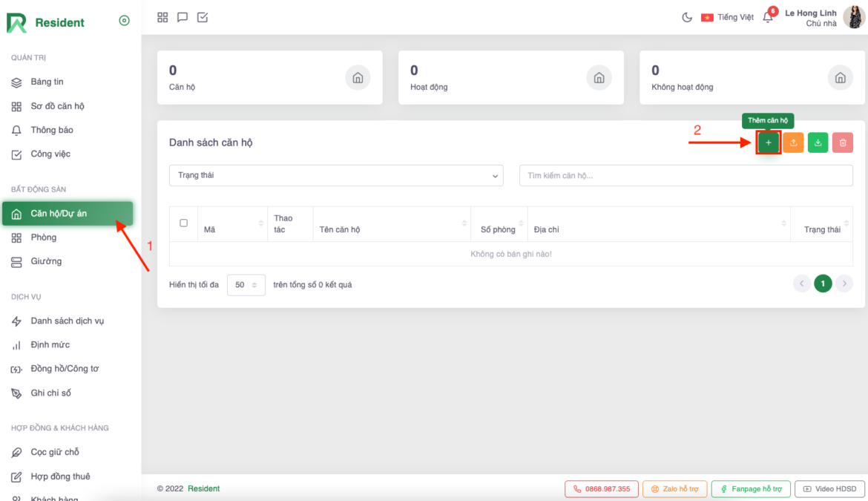The height and width of the screenshot is (501, 868).
Task: Click the green download icon button
Action: click(x=818, y=143)
